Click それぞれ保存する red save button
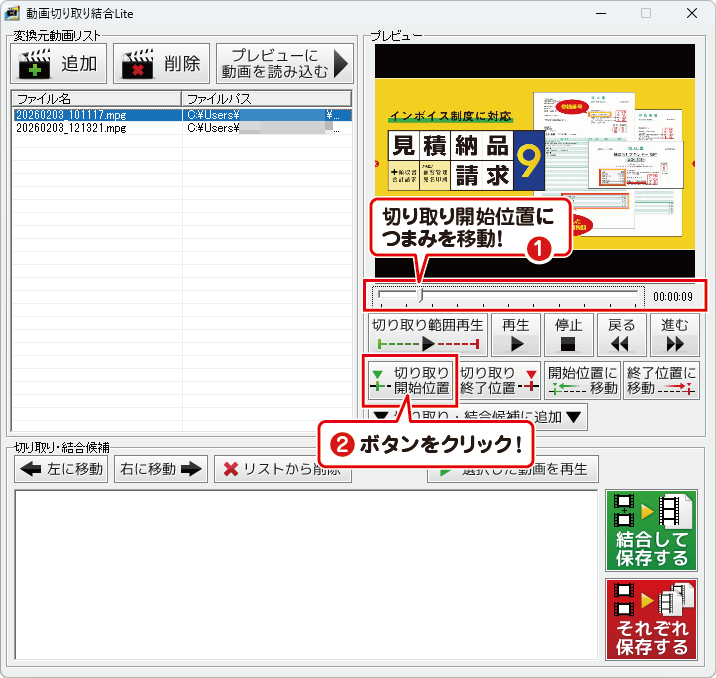 [x=651, y=618]
